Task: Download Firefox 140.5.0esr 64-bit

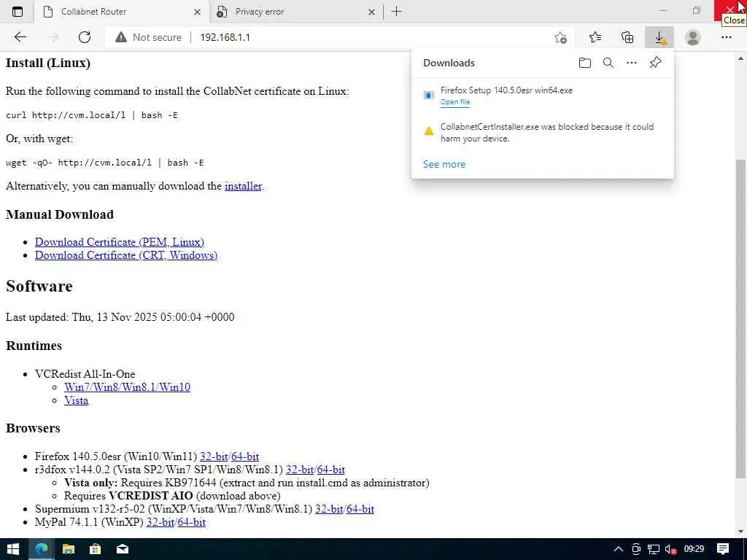Action: [x=245, y=456]
